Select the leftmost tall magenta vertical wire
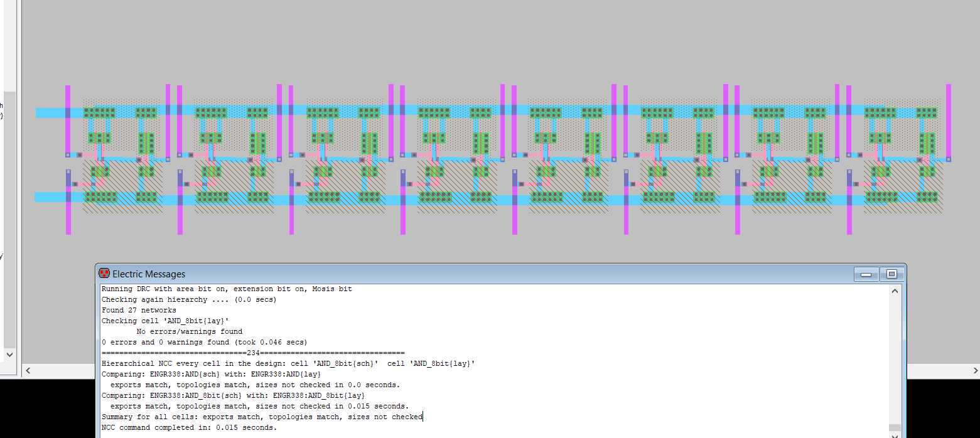This screenshot has width=980, height=438. (68, 126)
